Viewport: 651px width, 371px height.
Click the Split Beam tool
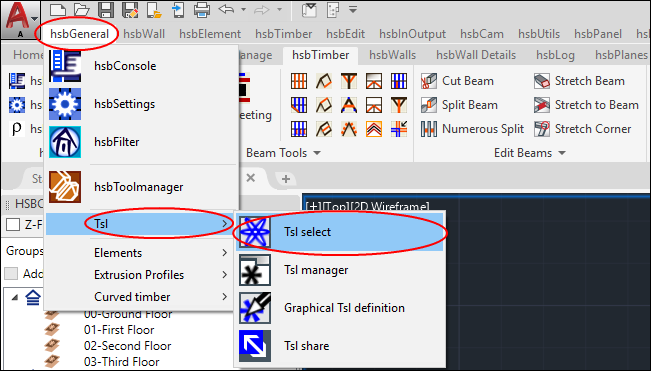[459, 105]
